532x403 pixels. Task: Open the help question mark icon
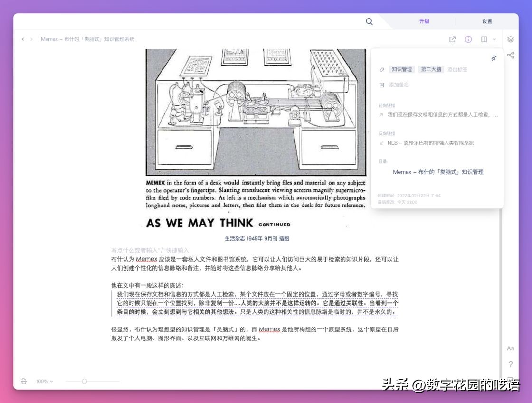(x=510, y=365)
